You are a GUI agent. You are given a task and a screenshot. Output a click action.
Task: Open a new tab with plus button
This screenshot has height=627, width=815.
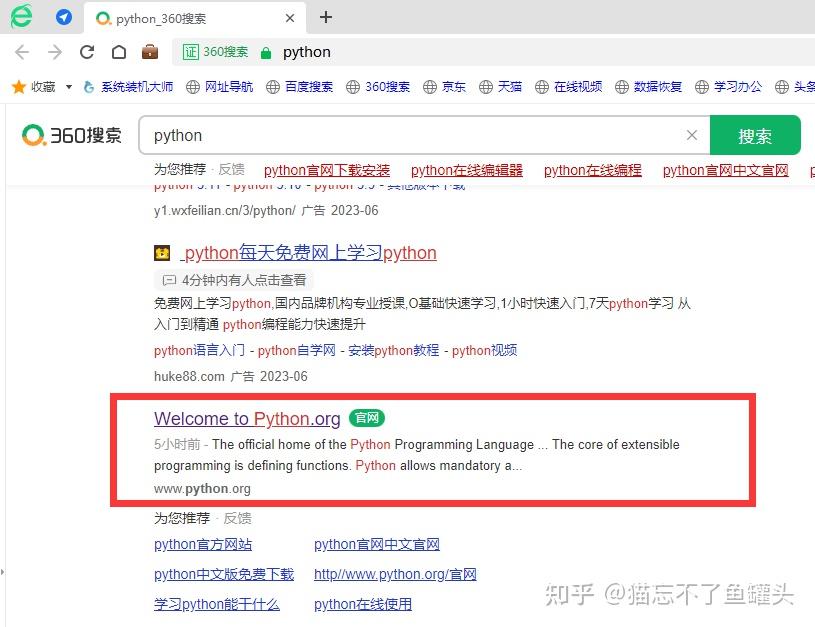326,17
